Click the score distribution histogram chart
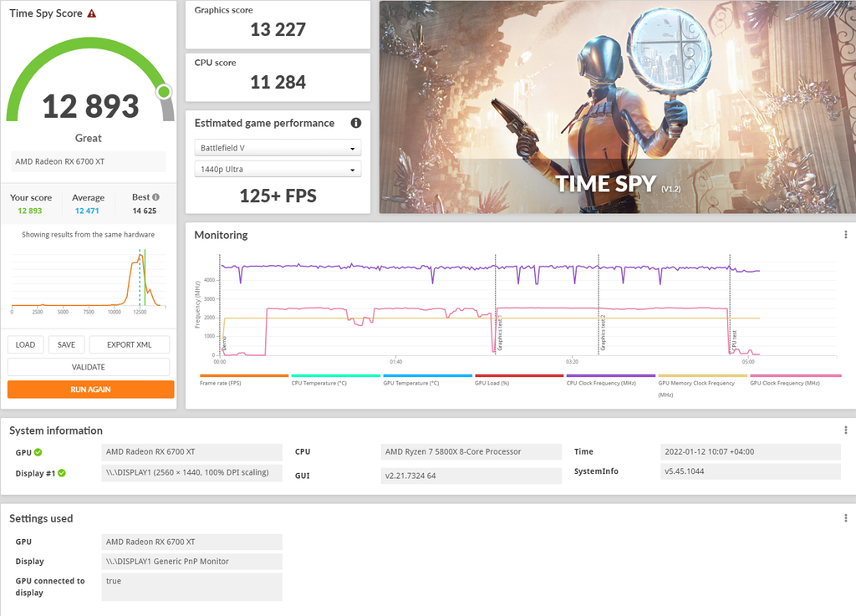This screenshot has height=616, width=856. click(x=89, y=282)
